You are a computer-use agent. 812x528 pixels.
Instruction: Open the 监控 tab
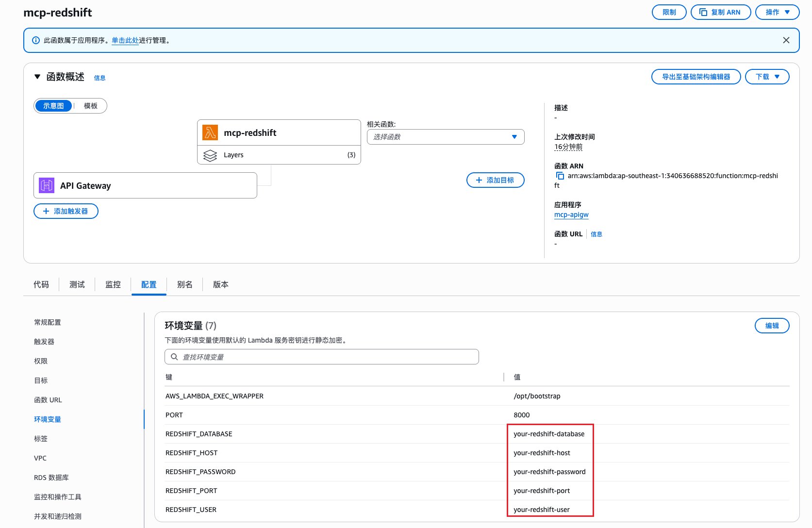pos(113,284)
